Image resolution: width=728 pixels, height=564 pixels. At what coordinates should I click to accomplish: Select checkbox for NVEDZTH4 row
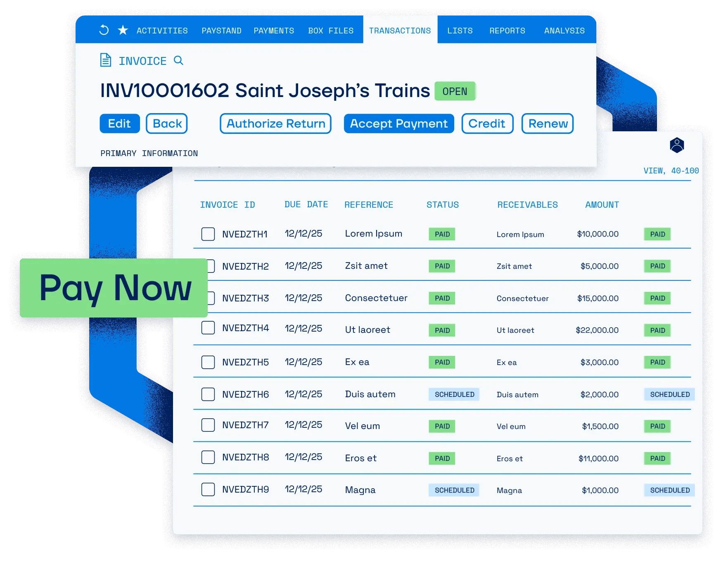[x=208, y=328]
